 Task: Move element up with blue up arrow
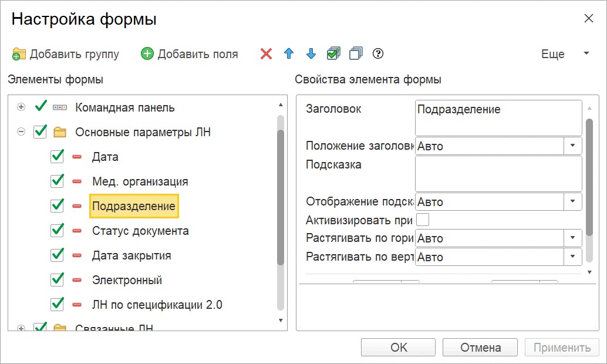coord(288,54)
